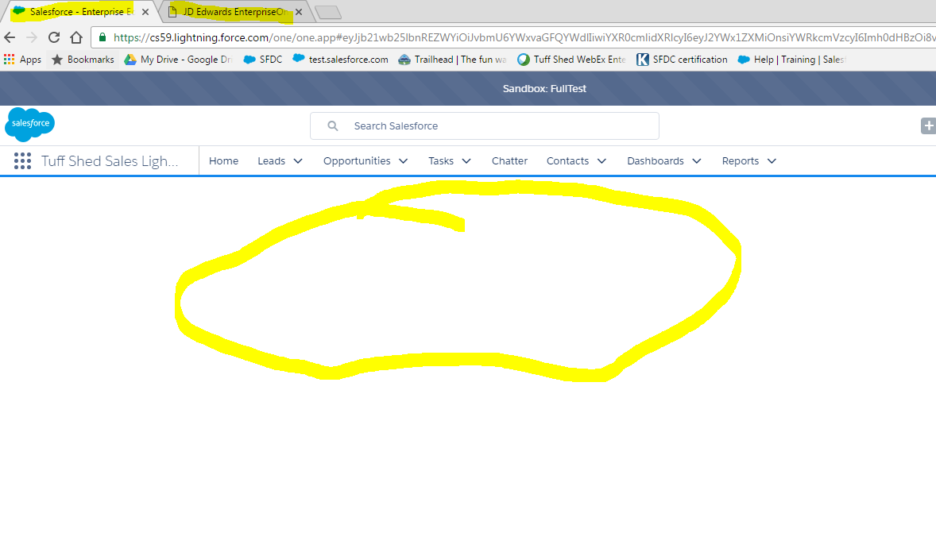This screenshot has height=560, width=936.
Task: Go to the Home nav tab
Action: tap(224, 161)
